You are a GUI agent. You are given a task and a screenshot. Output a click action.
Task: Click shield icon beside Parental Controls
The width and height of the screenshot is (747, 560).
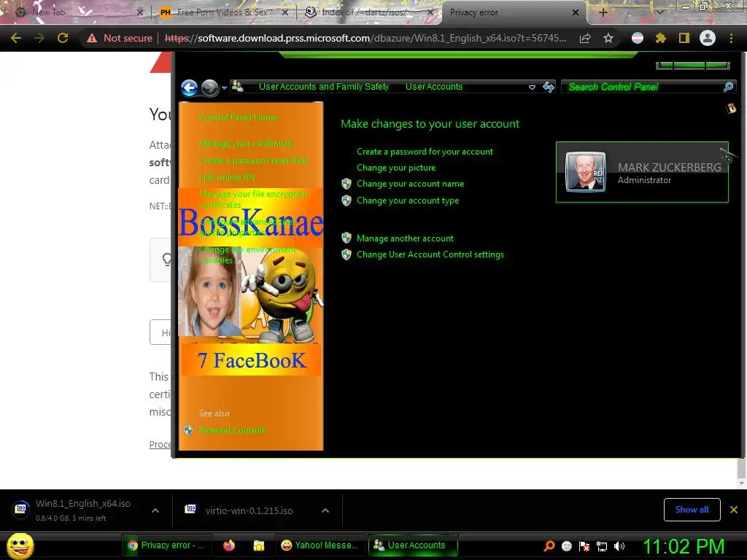(188, 430)
